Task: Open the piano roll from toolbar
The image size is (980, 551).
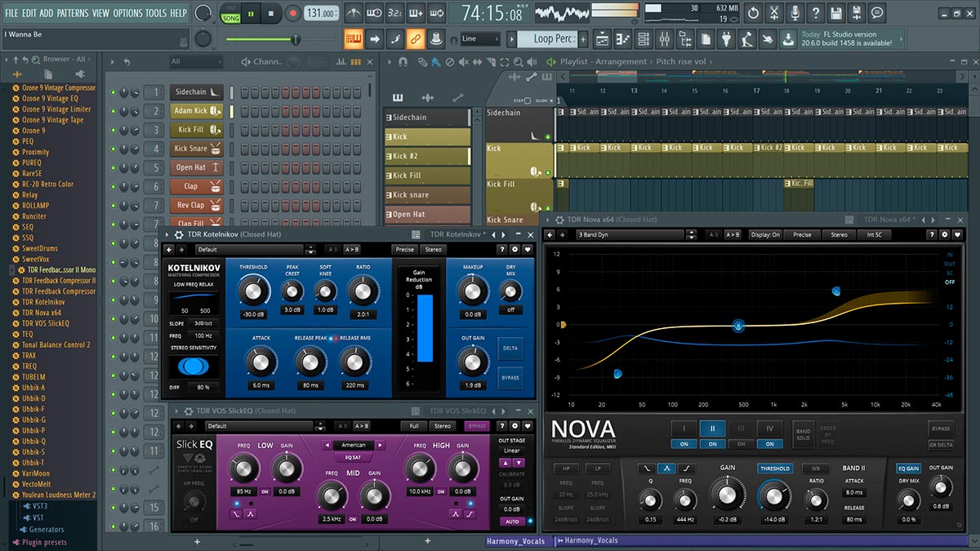Action: pos(623,38)
